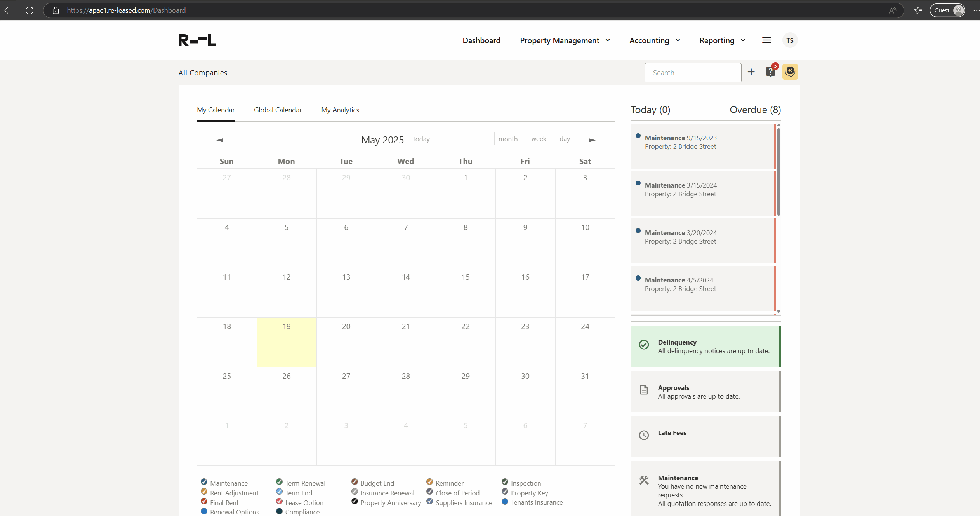Open the hamburger menu icon
This screenshot has height=516, width=980.
[766, 40]
